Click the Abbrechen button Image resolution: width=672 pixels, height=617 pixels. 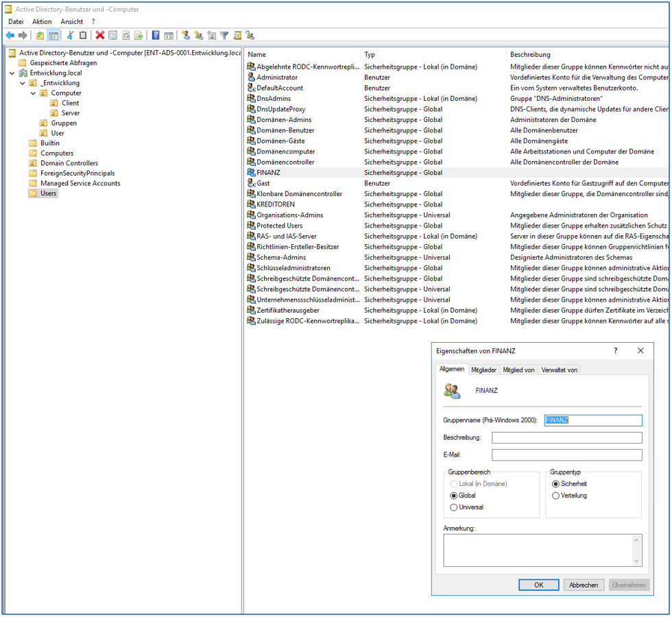584,585
